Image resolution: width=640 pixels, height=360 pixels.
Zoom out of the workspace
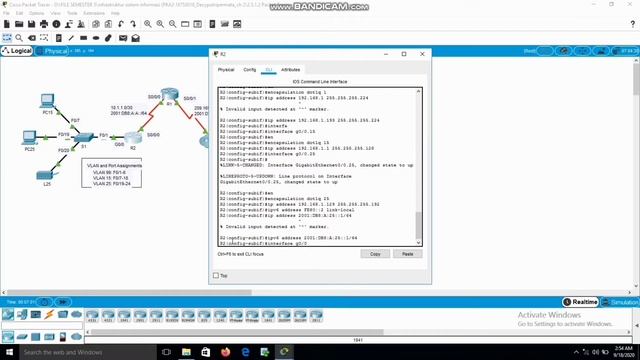173,24
